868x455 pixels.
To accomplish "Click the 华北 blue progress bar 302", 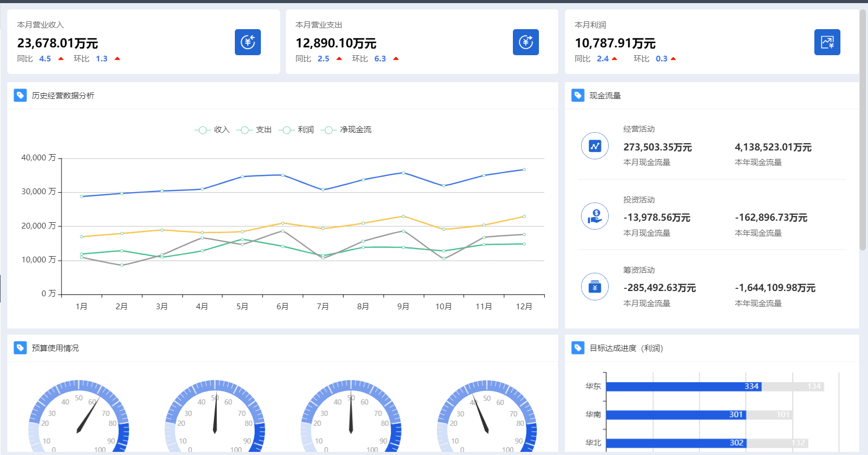I will pos(676,443).
